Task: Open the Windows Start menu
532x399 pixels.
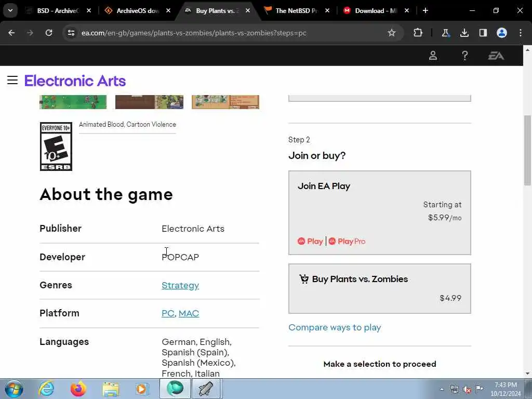Action: tap(14, 389)
